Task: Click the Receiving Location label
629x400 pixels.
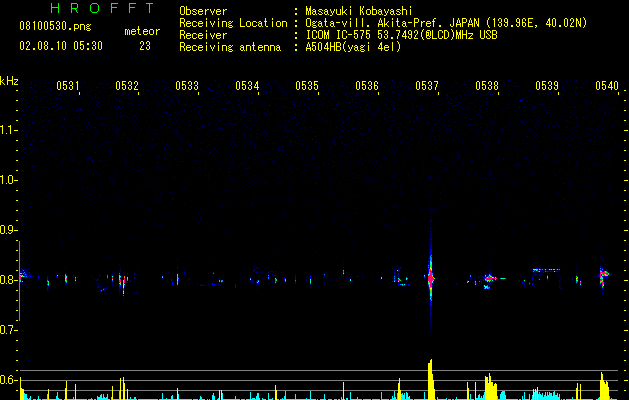Action: click(233, 23)
